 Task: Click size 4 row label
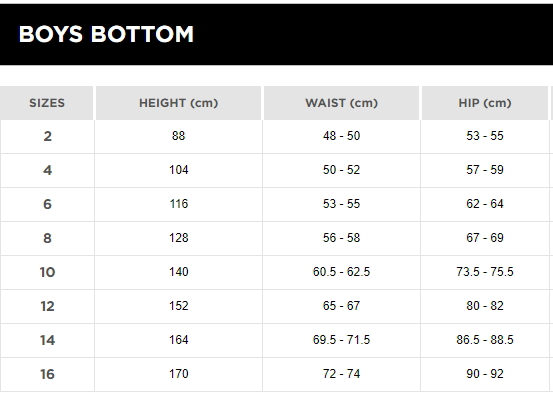(x=48, y=170)
